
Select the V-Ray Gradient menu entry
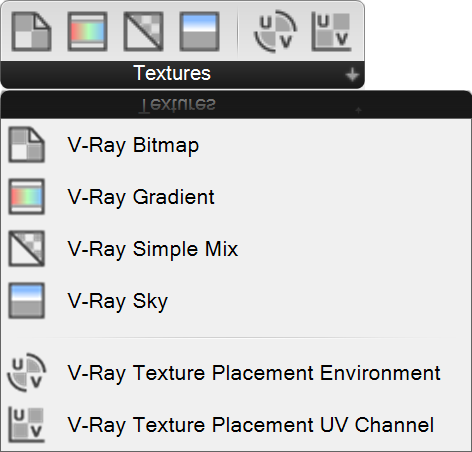(x=141, y=197)
